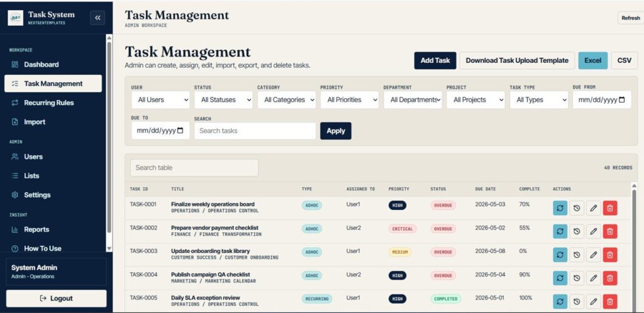644x313 pixels.
Task: Click the Due To date field
Action: (x=160, y=131)
